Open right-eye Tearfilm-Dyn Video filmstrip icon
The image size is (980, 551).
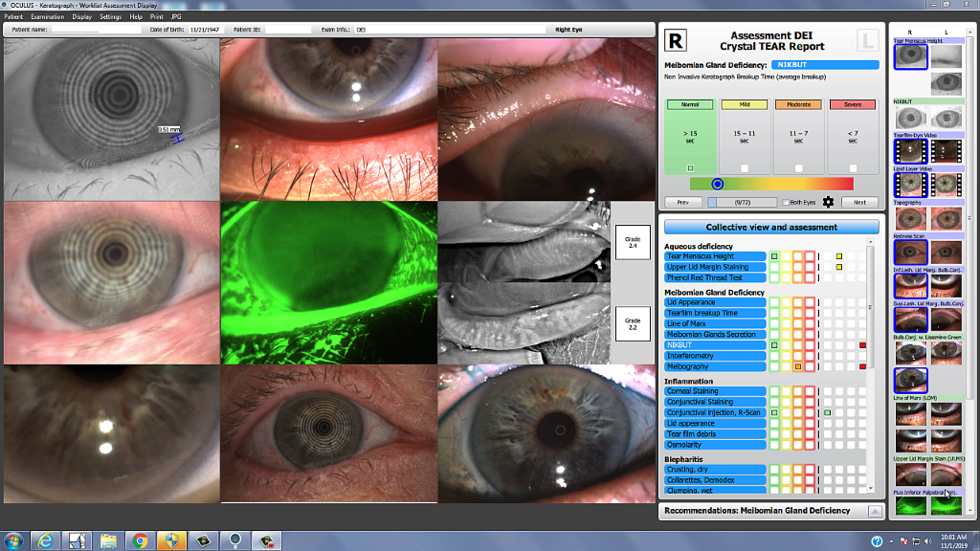click(x=909, y=150)
